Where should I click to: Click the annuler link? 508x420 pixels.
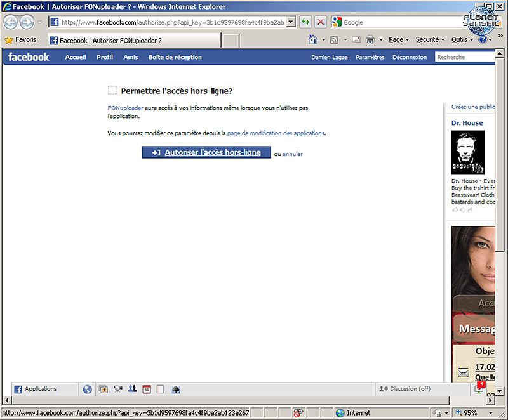click(293, 154)
